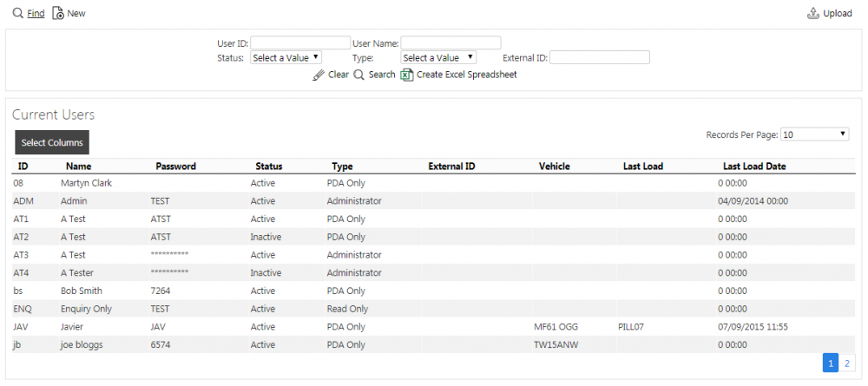The image size is (868, 386).
Task: Open the Status dropdown filter
Action: pyautogui.click(x=286, y=57)
